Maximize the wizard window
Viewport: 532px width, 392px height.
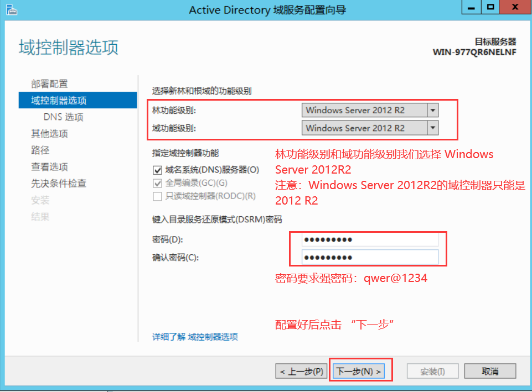click(490, 7)
